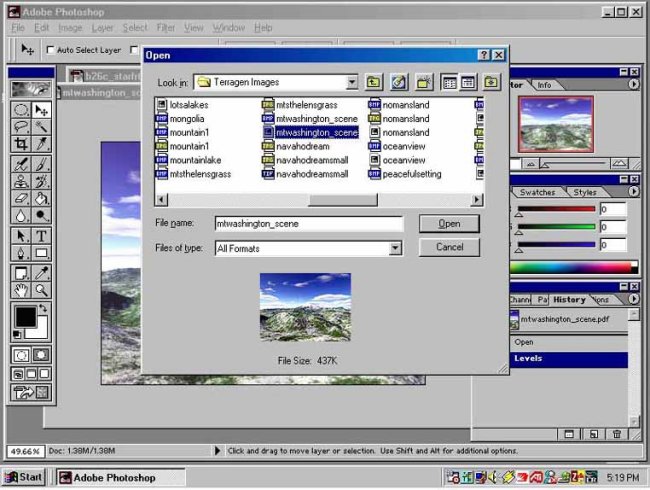Select the Type tool
This screenshot has width=650, height=490.
(x=41, y=236)
